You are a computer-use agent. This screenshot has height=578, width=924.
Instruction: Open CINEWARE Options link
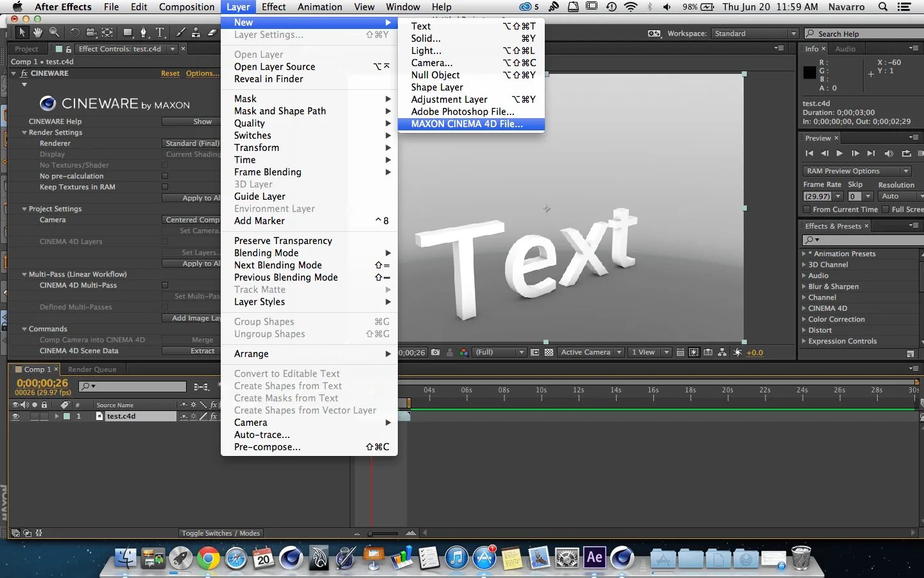pyautogui.click(x=201, y=73)
